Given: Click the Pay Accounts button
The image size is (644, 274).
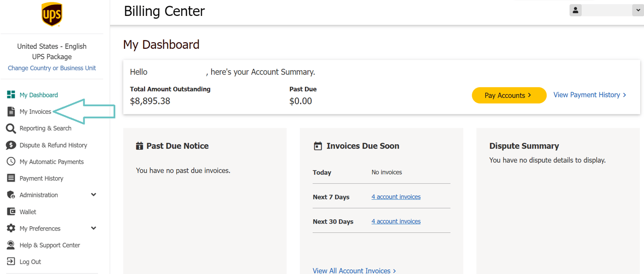Looking at the screenshot, I should click(x=509, y=95).
